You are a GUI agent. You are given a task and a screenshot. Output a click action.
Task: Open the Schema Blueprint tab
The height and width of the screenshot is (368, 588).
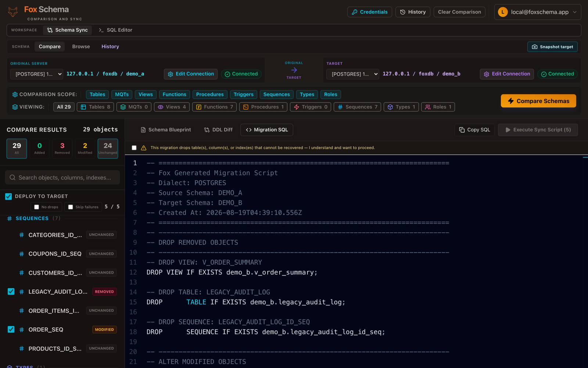point(166,130)
